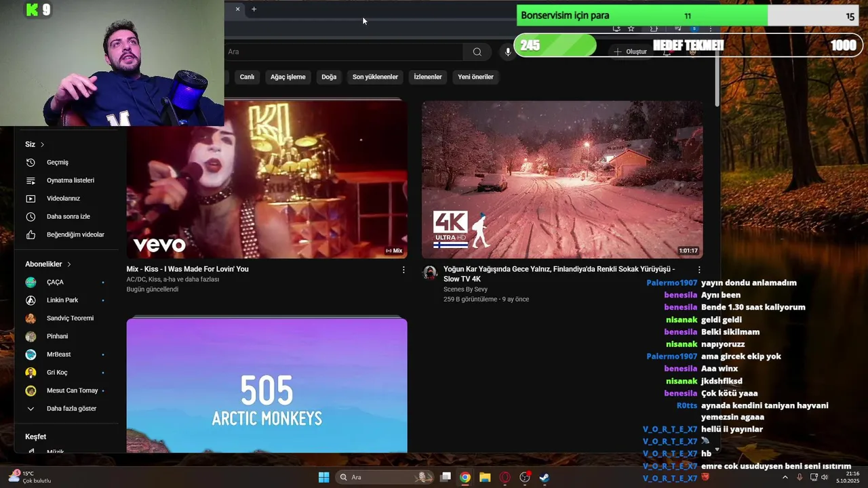The height and width of the screenshot is (488, 868).
Task: Open the taskbar clock showing 21:16
Action: [848, 477]
